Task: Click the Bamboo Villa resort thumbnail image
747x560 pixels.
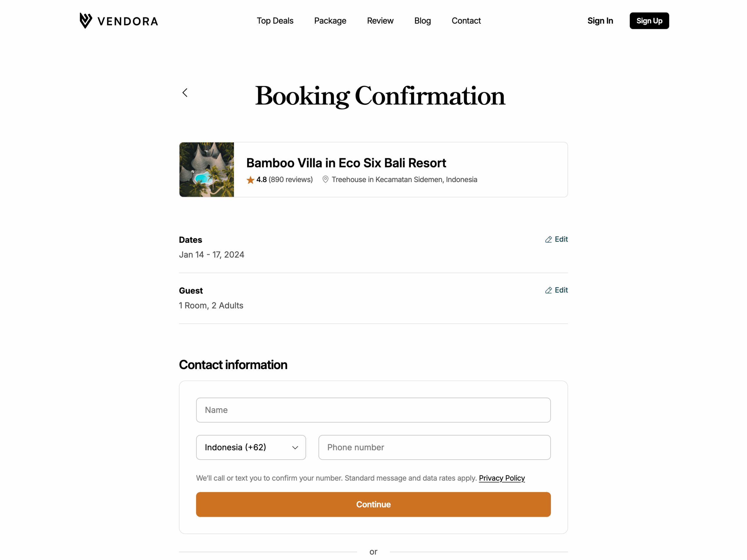Action: coord(206,170)
